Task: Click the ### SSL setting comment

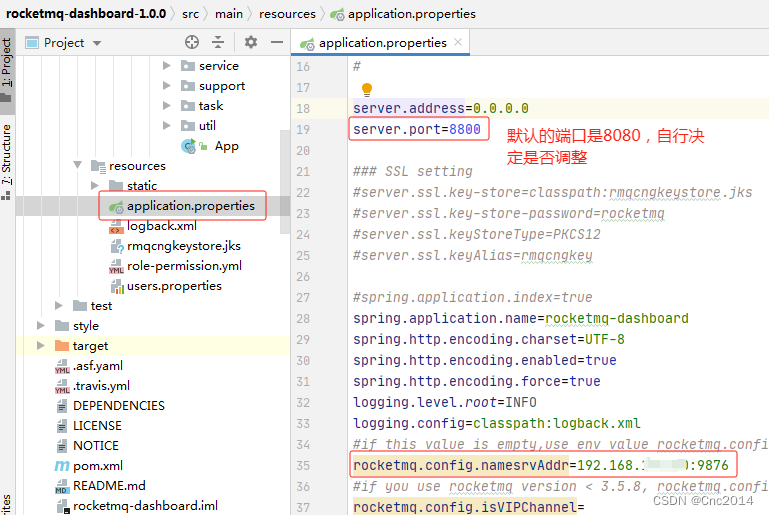Action: (x=412, y=171)
